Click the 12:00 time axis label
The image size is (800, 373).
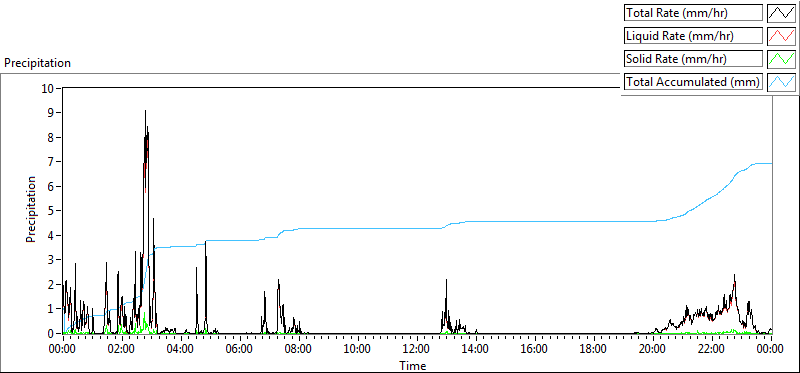[x=417, y=350]
